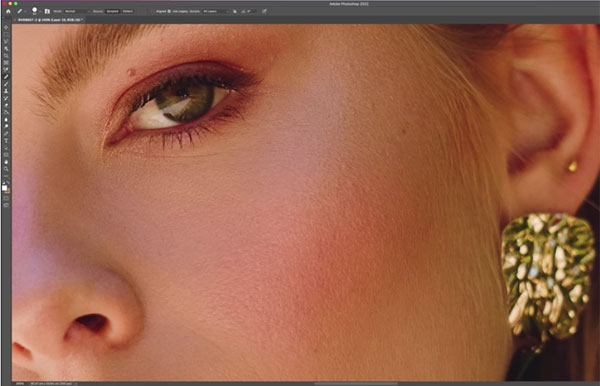The image size is (600, 386).
Task: Select the Quick Selection tool
Action: (6, 49)
